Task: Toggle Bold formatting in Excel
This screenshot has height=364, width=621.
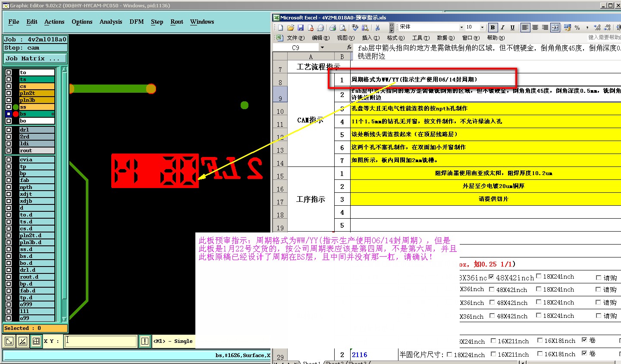Action: [492, 28]
